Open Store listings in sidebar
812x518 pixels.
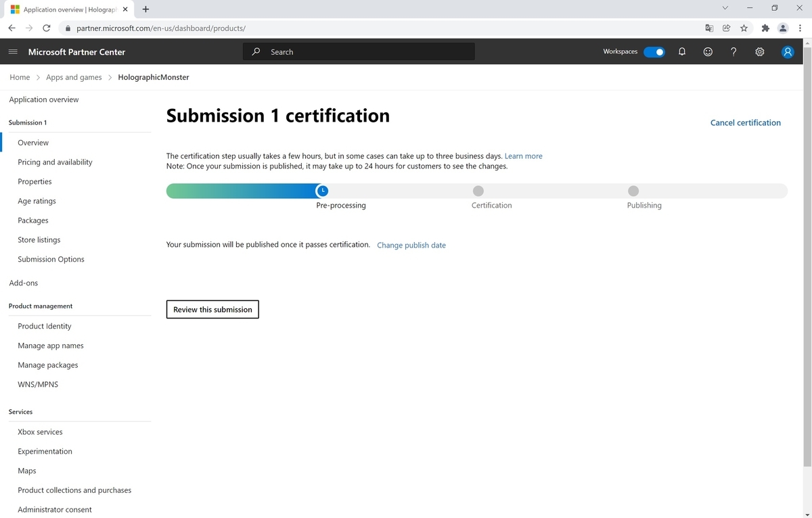click(x=39, y=240)
